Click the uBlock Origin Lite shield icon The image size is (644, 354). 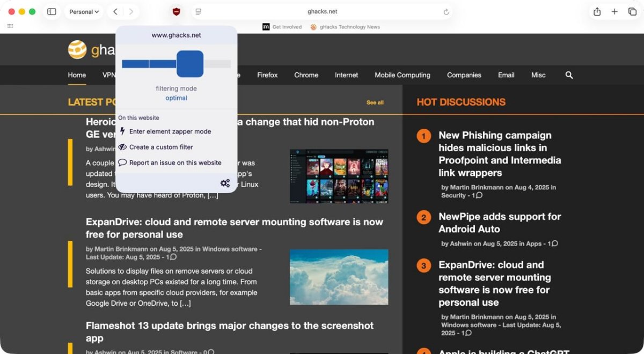pyautogui.click(x=176, y=12)
